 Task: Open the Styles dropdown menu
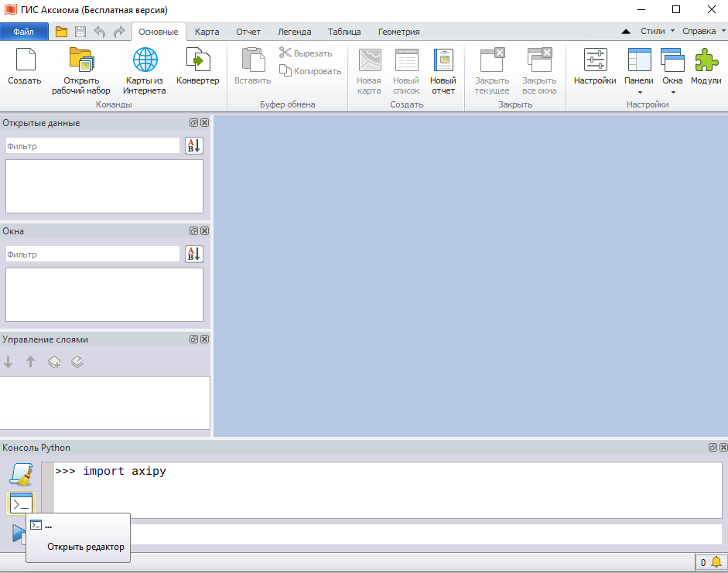(x=657, y=32)
